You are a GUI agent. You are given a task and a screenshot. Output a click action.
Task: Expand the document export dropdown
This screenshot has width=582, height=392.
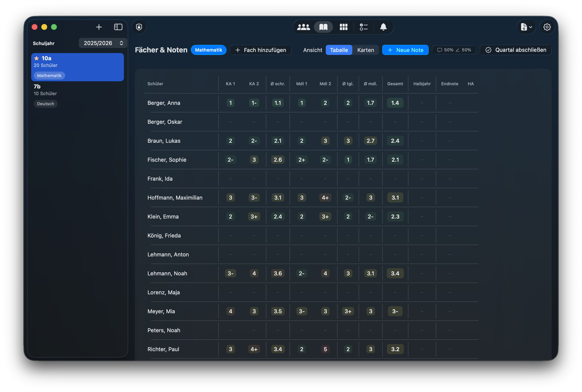pyautogui.click(x=526, y=27)
